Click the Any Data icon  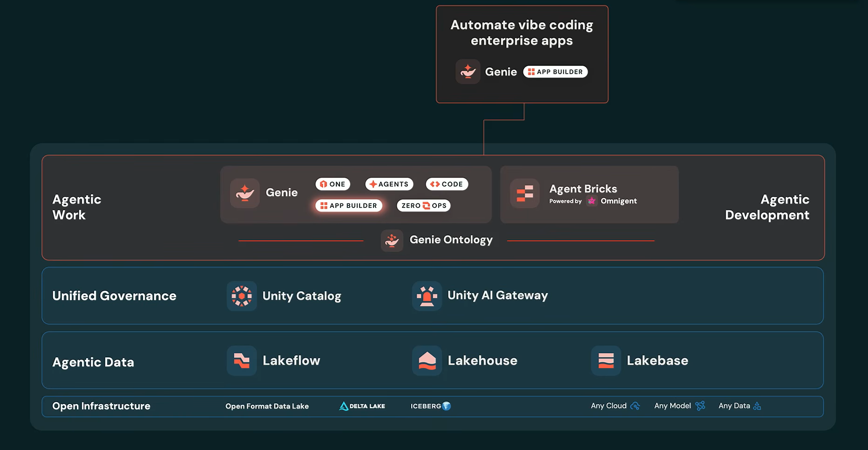(757, 406)
